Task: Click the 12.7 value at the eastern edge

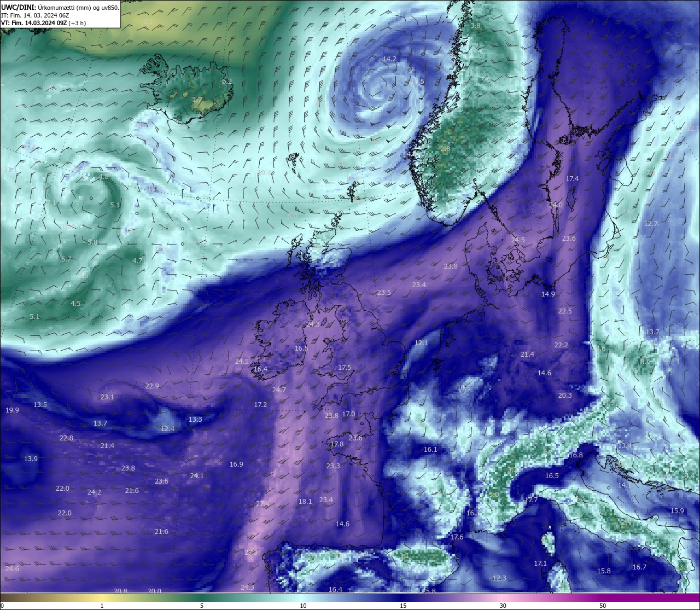Action: pyautogui.click(x=651, y=224)
